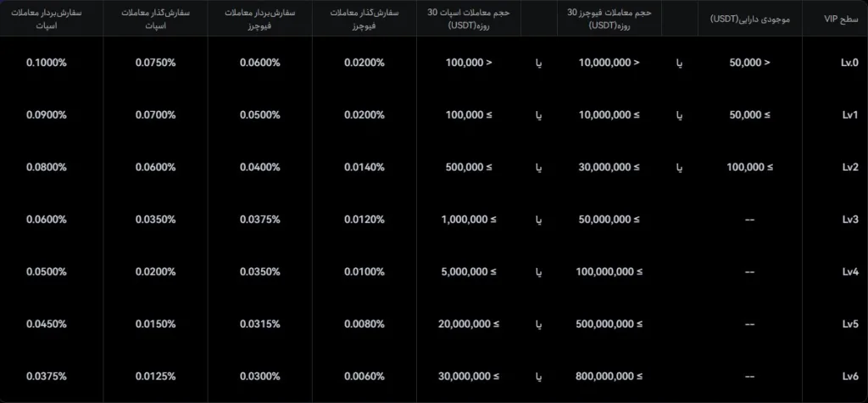The height and width of the screenshot is (403, 868).
Task: Click the spot maker fee column header
Action: (155, 18)
